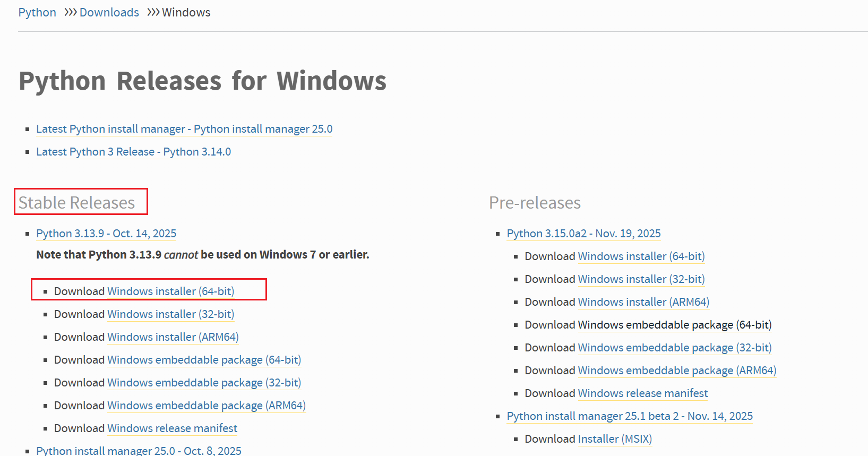Download pre-release embeddable package (32-bit) for 3.15.0a2
The height and width of the screenshot is (456, 868).
tap(675, 348)
